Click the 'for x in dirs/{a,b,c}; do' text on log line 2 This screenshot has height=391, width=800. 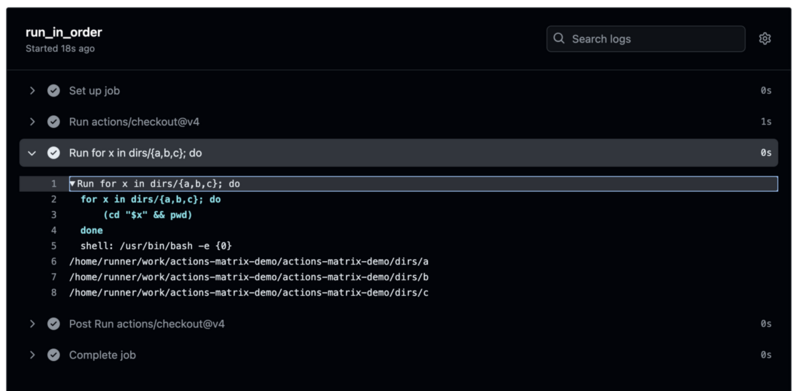click(151, 200)
